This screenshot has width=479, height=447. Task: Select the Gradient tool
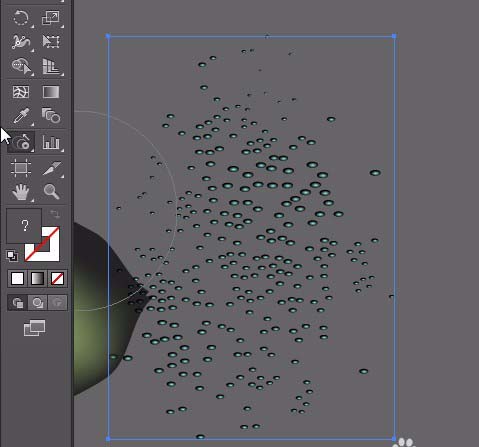(51, 92)
